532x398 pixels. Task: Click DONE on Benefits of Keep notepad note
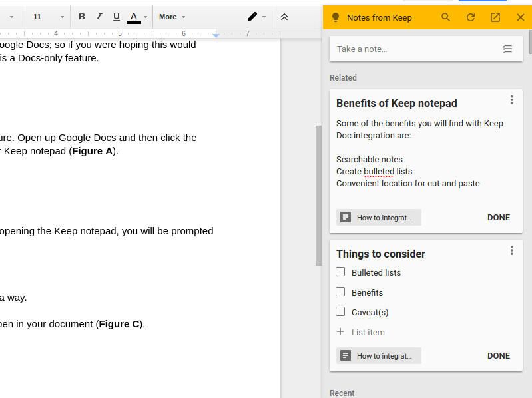click(498, 218)
